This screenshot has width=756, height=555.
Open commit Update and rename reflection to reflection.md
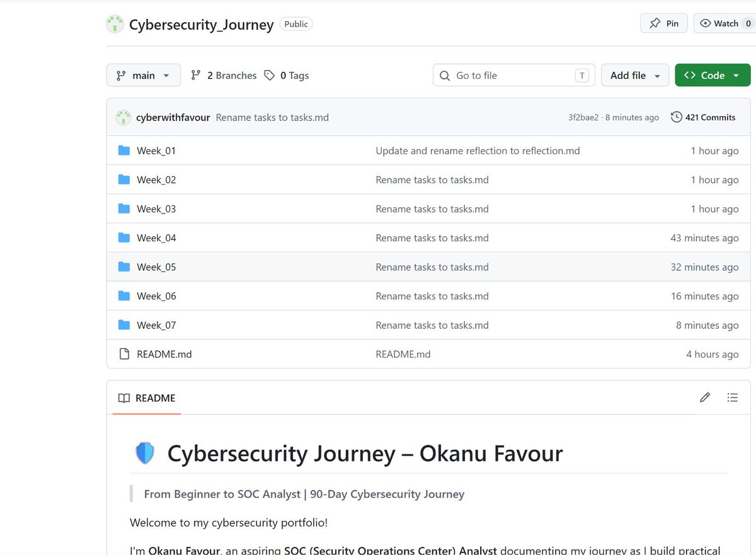tap(478, 151)
